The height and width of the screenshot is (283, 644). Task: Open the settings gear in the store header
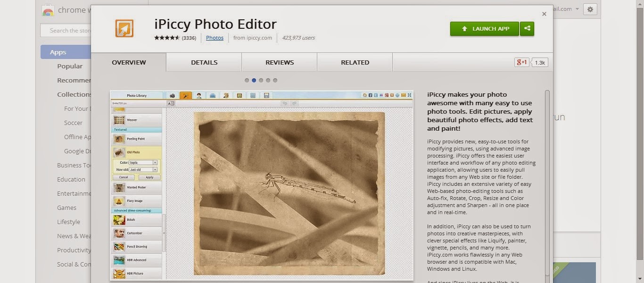[590, 9]
